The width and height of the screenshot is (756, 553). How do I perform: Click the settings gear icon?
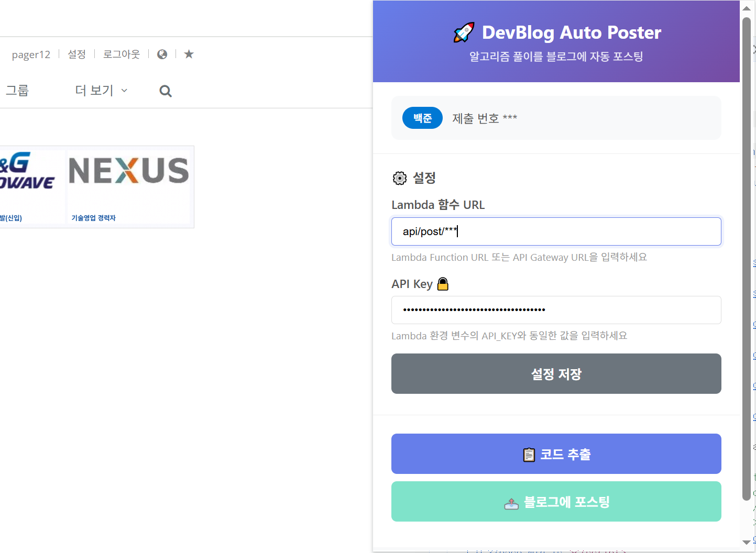click(400, 178)
